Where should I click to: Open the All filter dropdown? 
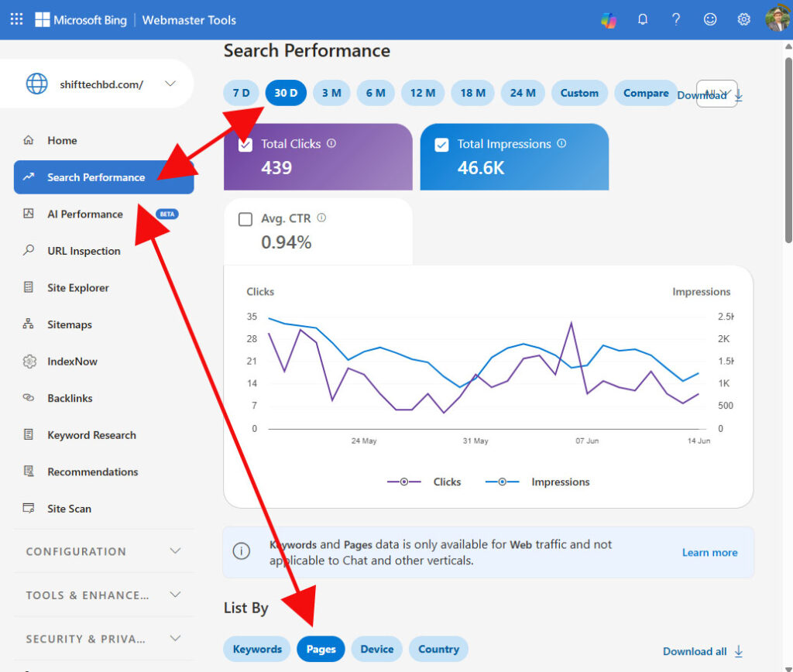(x=716, y=93)
